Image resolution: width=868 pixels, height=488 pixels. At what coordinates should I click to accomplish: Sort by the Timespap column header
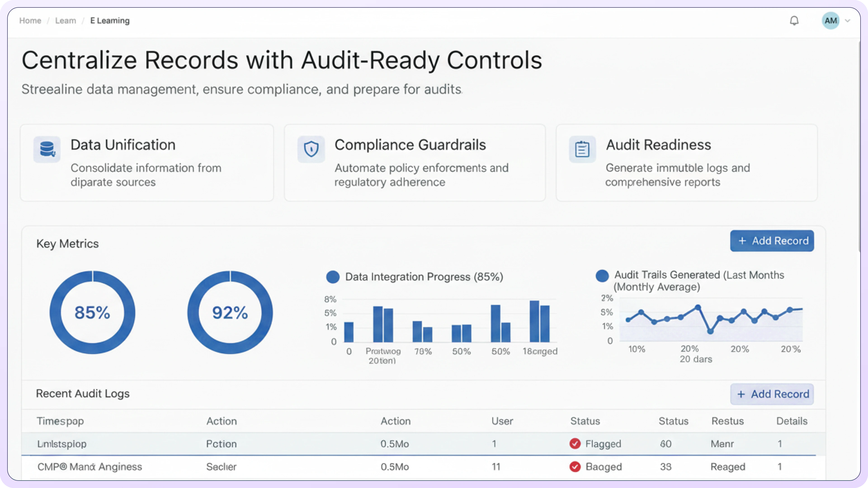60,421
